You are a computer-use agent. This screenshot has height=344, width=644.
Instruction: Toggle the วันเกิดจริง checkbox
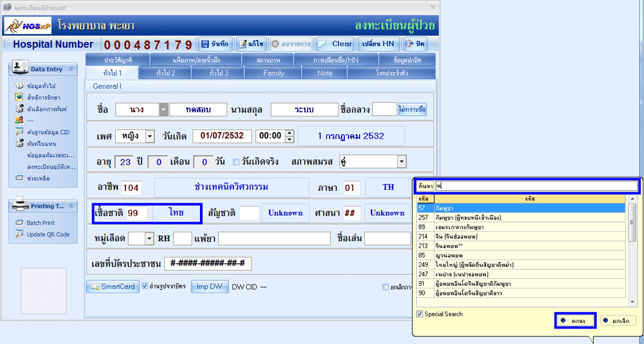tap(236, 162)
